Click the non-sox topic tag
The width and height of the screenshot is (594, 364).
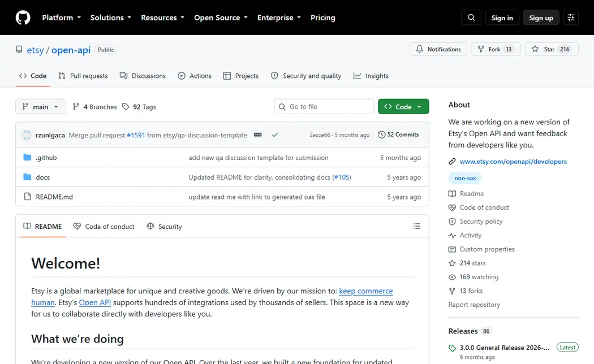[x=465, y=178]
